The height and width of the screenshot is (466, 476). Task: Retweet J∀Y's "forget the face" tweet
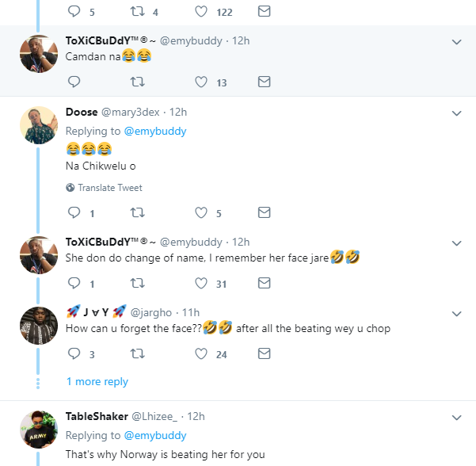pos(137,353)
